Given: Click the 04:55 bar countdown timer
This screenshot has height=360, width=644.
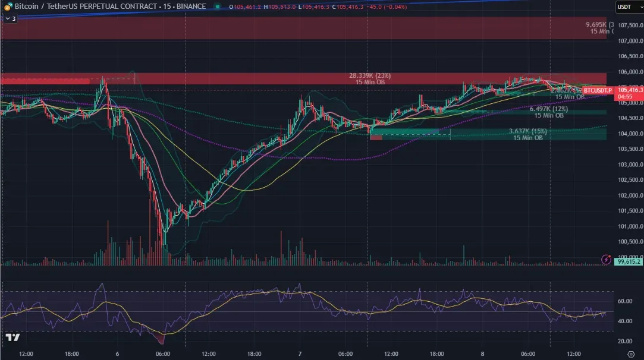Looking at the screenshot, I should coord(625,97).
